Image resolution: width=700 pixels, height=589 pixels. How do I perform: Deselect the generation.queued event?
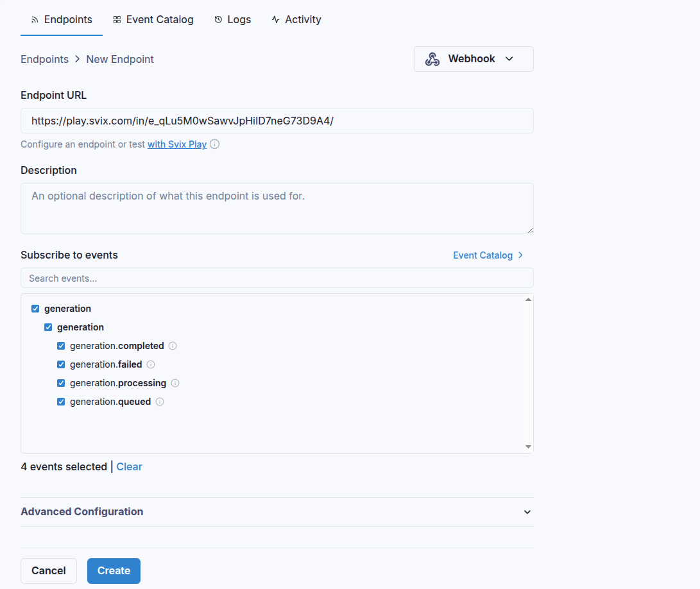click(x=60, y=401)
